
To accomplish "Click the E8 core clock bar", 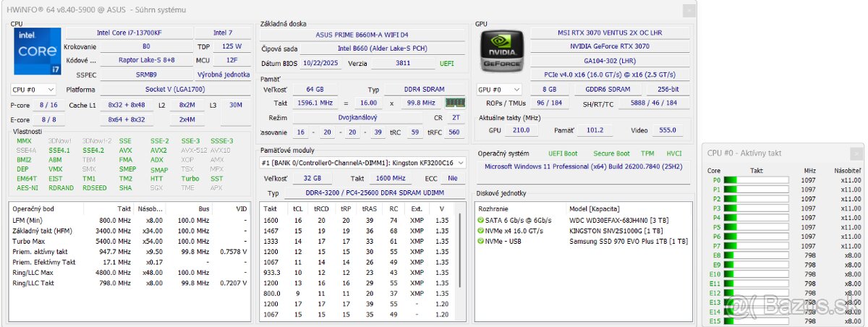I will [756, 255].
